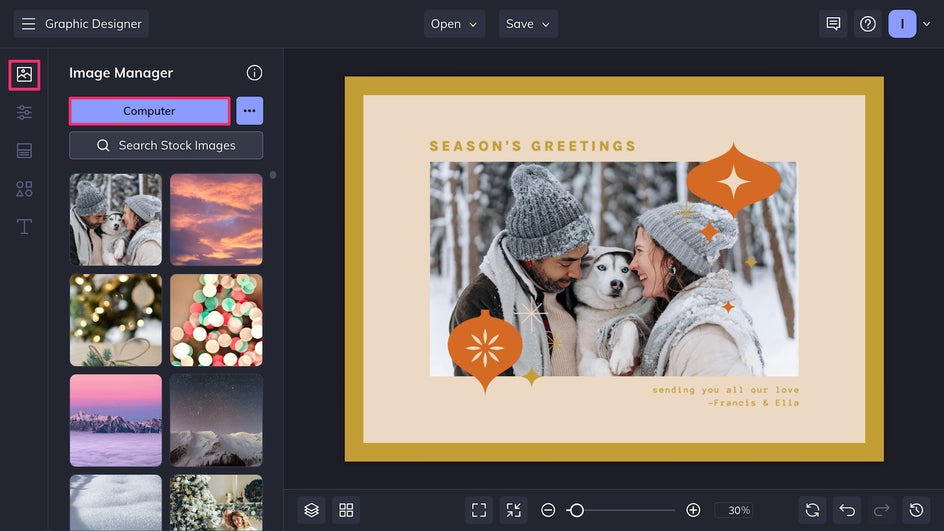
Task: Select the SEASON'S GREETINGS heading text
Action: click(x=532, y=146)
